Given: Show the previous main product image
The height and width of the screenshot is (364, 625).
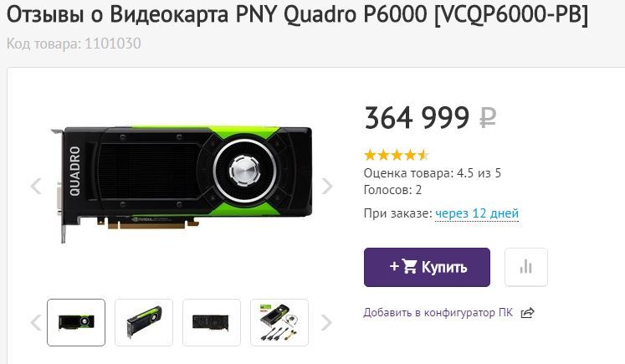Looking at the screenshot, I should point(36,187).
